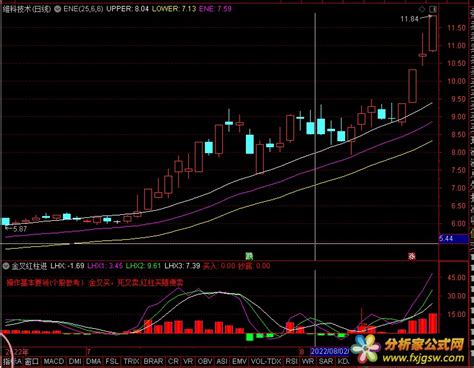Click the 10.00 price axis label
The width and height of the screenshot is (474, 368).
(456, 81)
